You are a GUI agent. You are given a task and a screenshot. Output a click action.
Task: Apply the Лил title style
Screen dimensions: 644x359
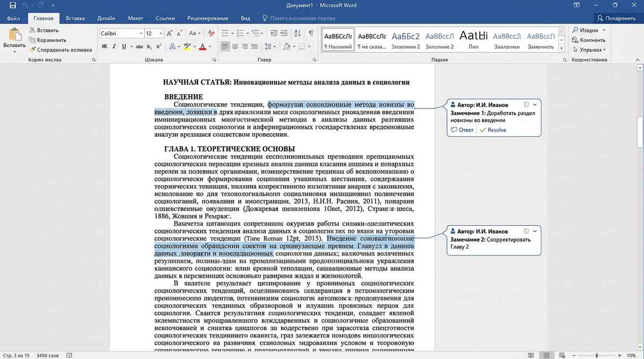pyautogui.click(x=473, y=39)
